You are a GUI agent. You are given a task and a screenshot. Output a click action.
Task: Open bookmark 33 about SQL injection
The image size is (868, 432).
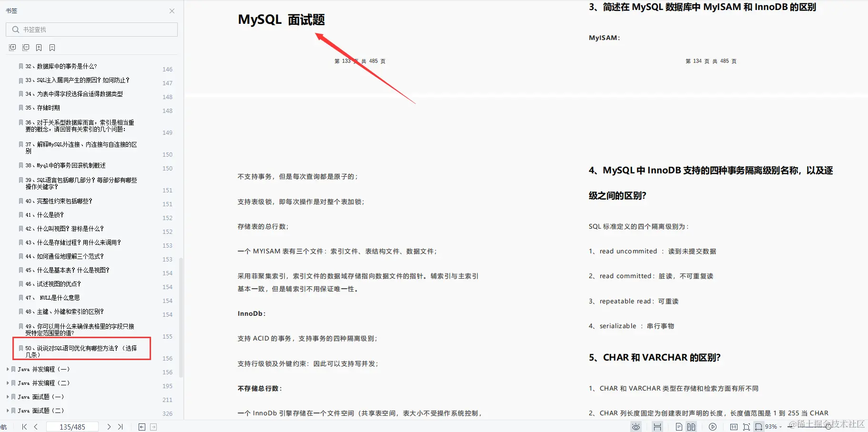77,80
